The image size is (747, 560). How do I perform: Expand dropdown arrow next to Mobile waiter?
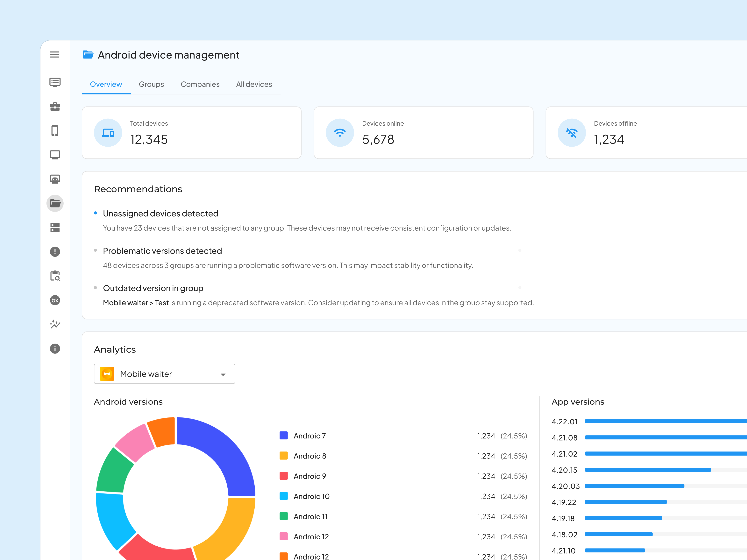pyautogui.click(x=223, y=375)
